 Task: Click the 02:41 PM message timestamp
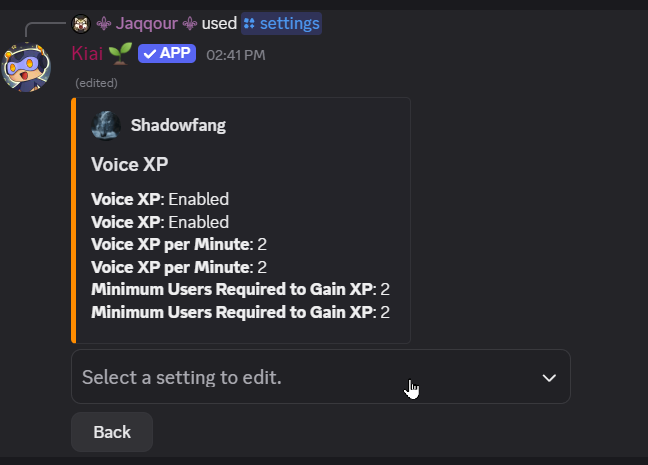pos(235,54)
